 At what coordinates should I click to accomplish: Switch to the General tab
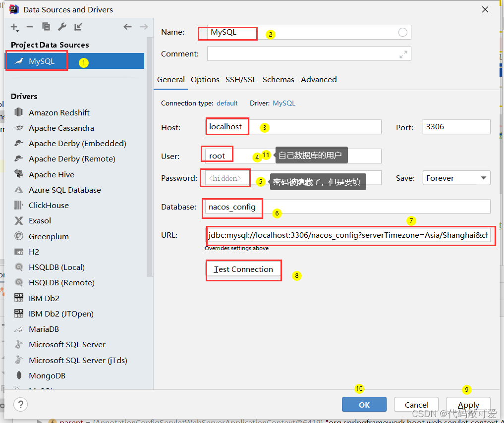[170, 80]
